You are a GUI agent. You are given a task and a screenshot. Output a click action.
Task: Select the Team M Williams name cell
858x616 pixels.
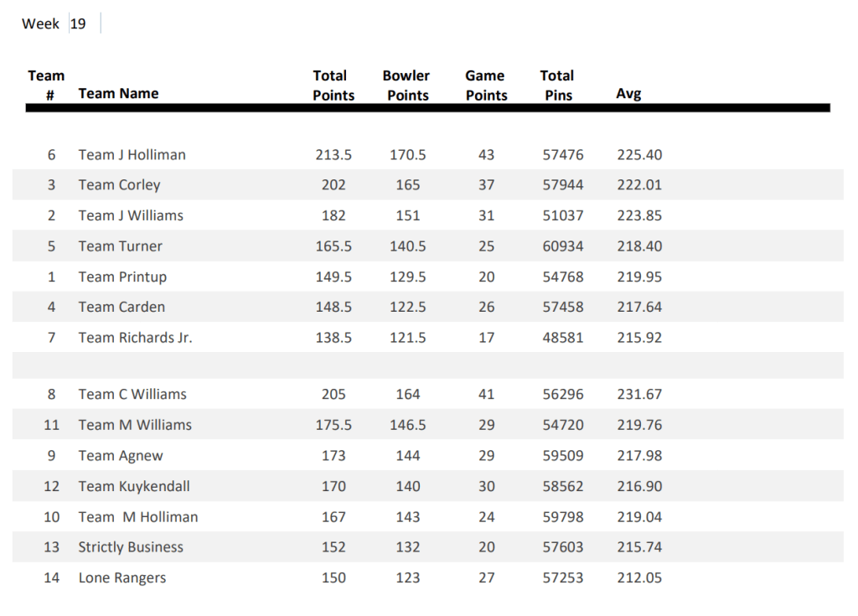tap(135, 426)
